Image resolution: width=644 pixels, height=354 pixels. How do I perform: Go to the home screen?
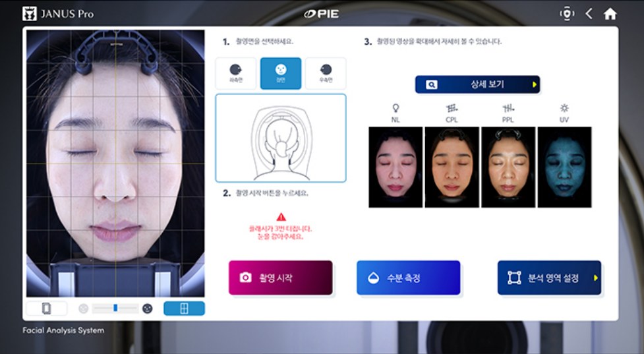(x=610, y=14)
